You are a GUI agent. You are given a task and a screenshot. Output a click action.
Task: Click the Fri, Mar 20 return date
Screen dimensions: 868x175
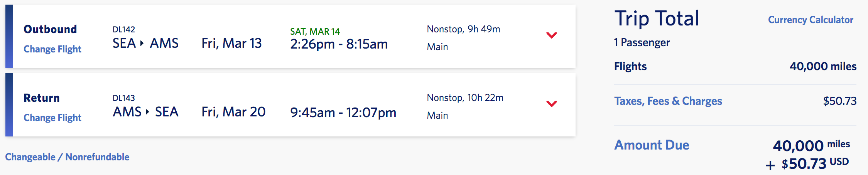233,112
